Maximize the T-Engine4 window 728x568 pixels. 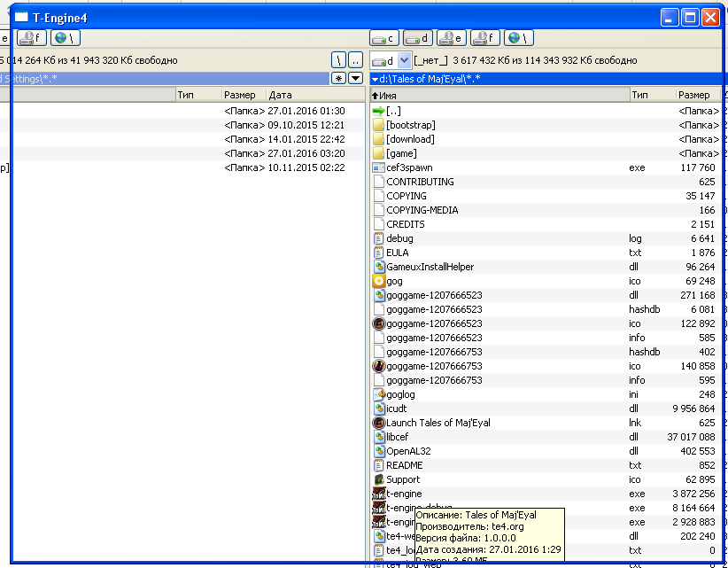pyautogui.click(x=690, y=18)
